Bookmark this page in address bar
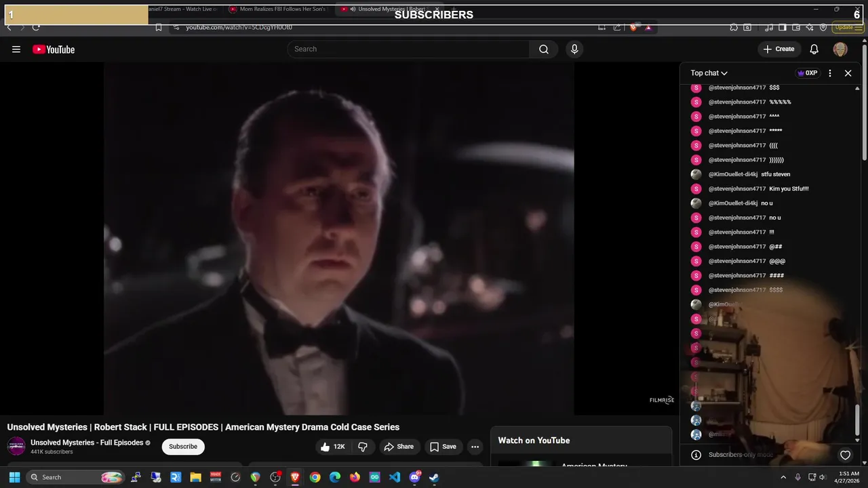Image resolution: width=868 pixels, height=488 pixels. coord(159,27)
